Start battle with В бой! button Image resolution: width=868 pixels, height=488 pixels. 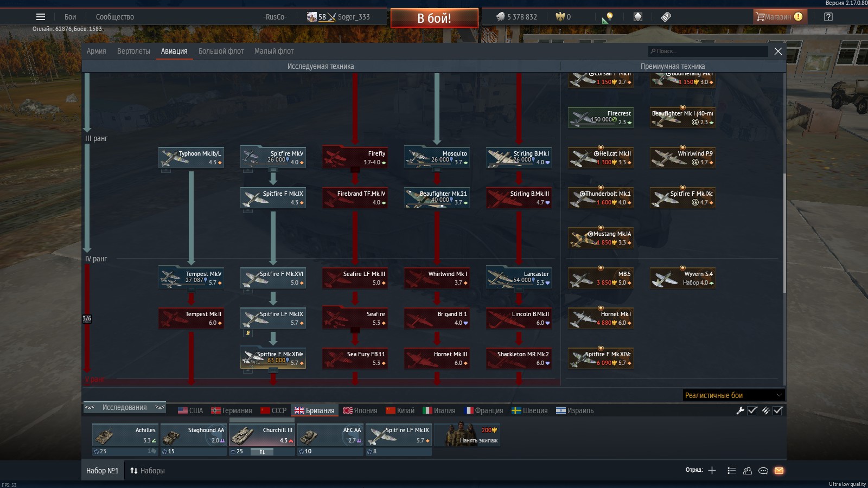pos(434,18)
